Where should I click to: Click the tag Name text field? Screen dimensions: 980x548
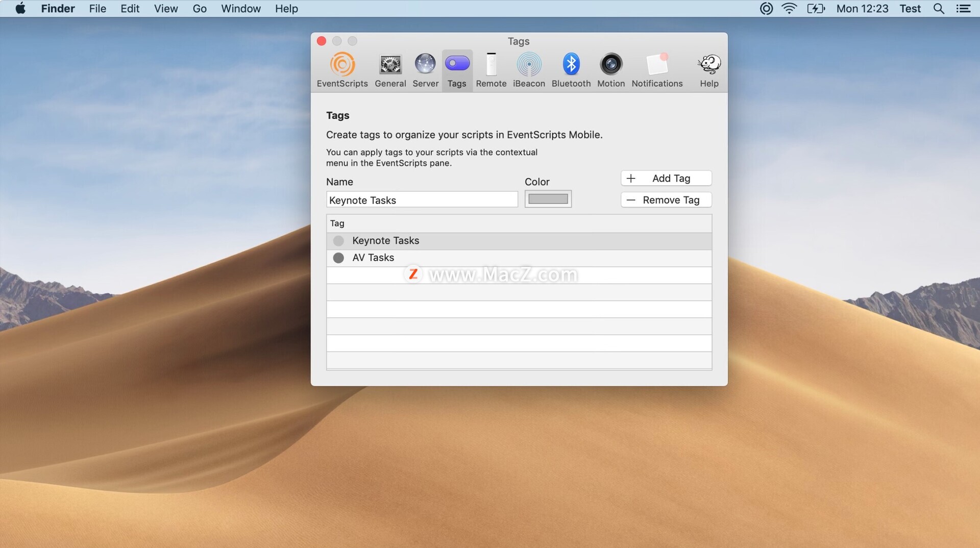(x=422, y=200)
